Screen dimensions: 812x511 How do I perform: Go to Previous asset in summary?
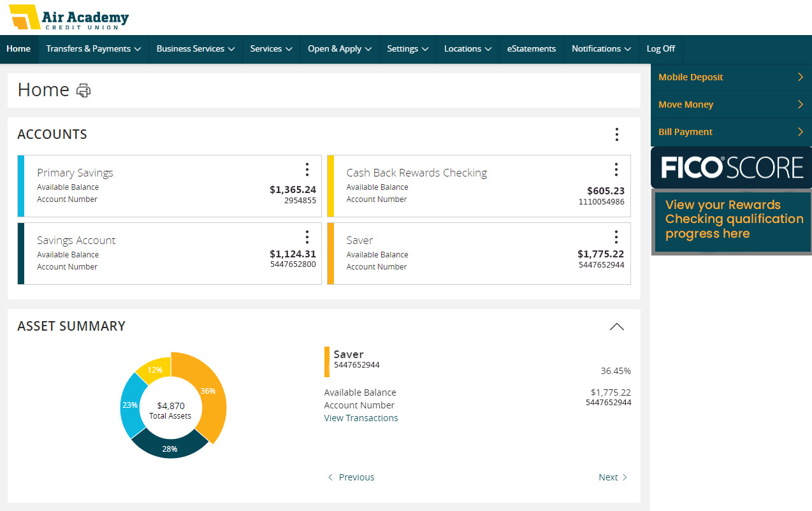click(351, 477)
